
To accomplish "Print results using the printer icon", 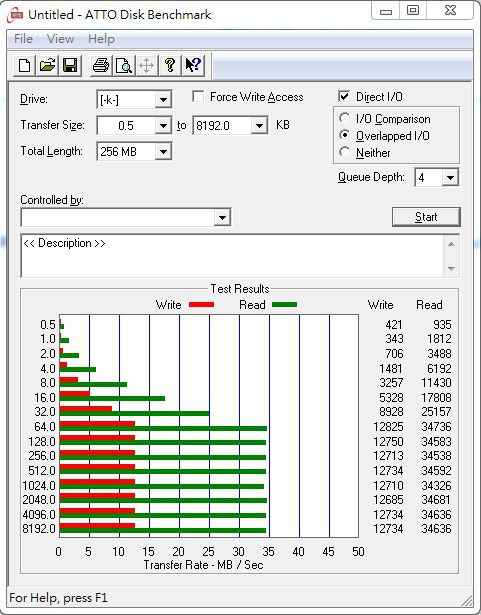I will point(101,65).
